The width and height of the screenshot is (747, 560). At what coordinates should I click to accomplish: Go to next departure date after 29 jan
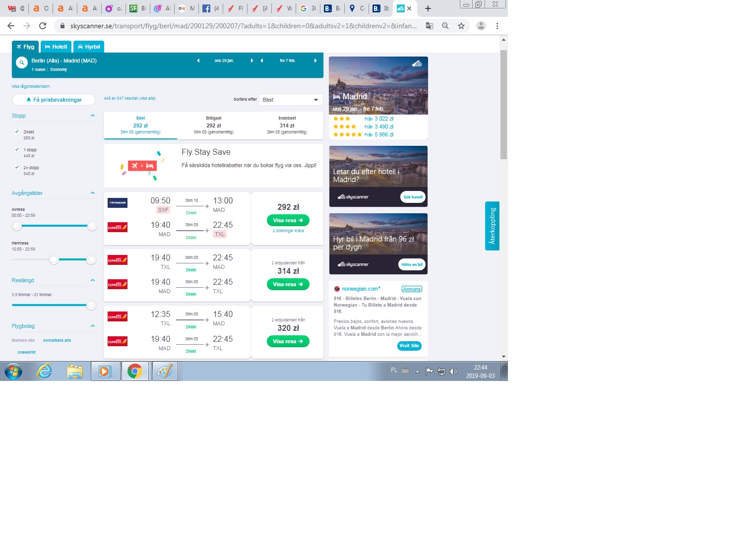point(252,61)
